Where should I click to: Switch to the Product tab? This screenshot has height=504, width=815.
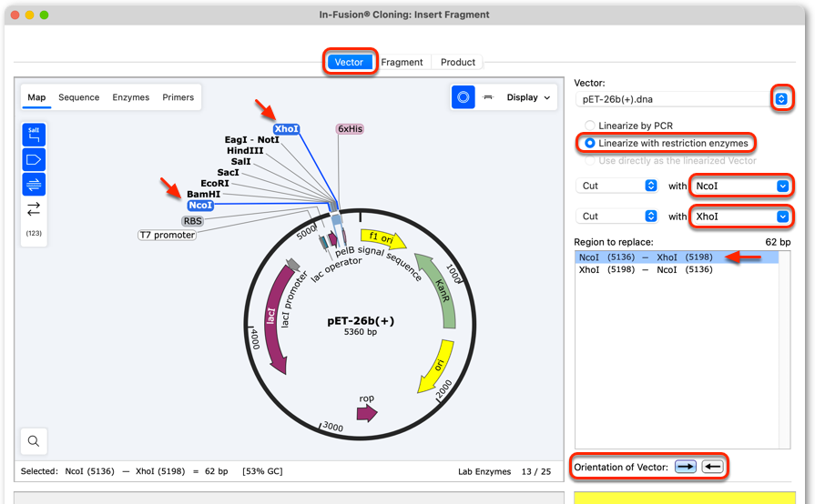(x=458, y=62)
